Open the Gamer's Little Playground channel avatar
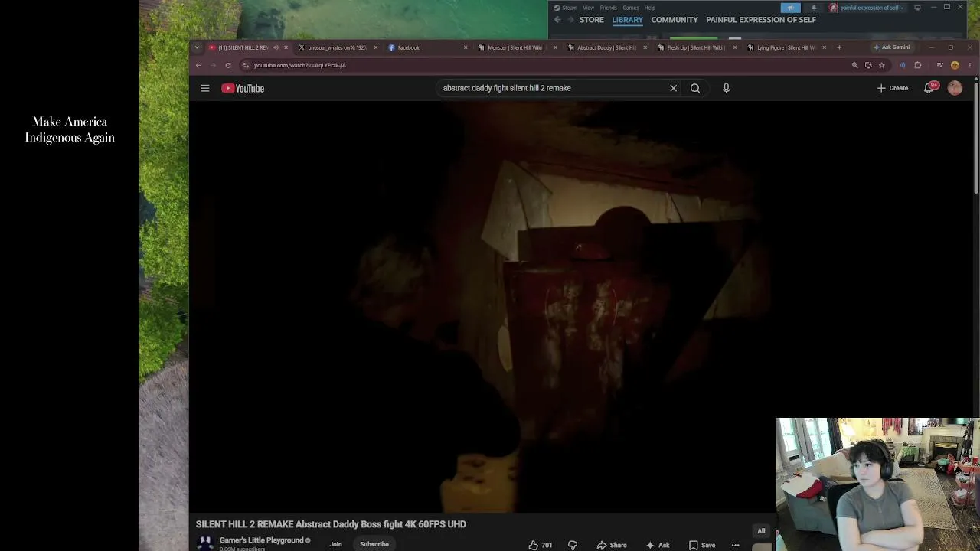The height and width of the screenshot is (551, 980). 205,543
